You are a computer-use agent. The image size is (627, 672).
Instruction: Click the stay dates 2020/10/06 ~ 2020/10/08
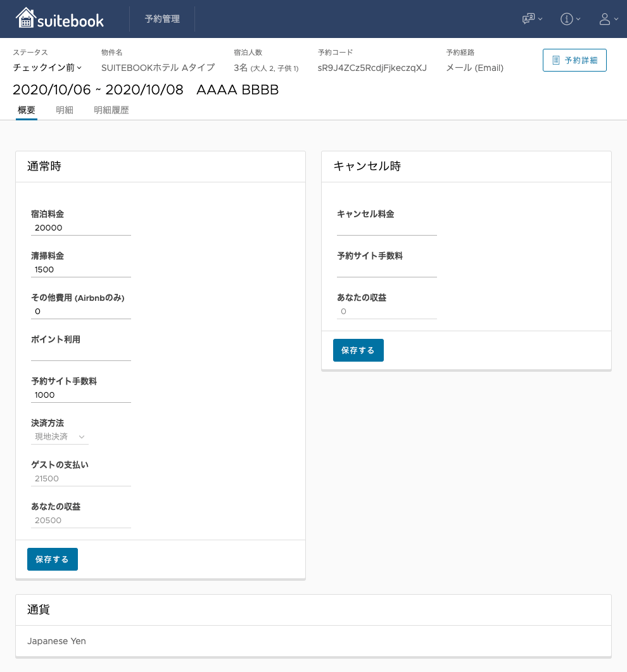tap(98, 89)
